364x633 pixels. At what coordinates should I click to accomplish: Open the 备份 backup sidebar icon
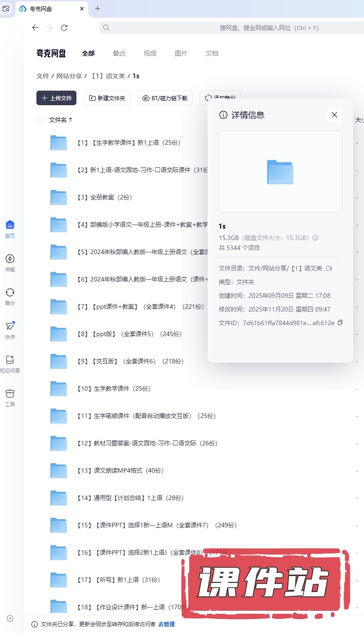(x=10, y=292)
